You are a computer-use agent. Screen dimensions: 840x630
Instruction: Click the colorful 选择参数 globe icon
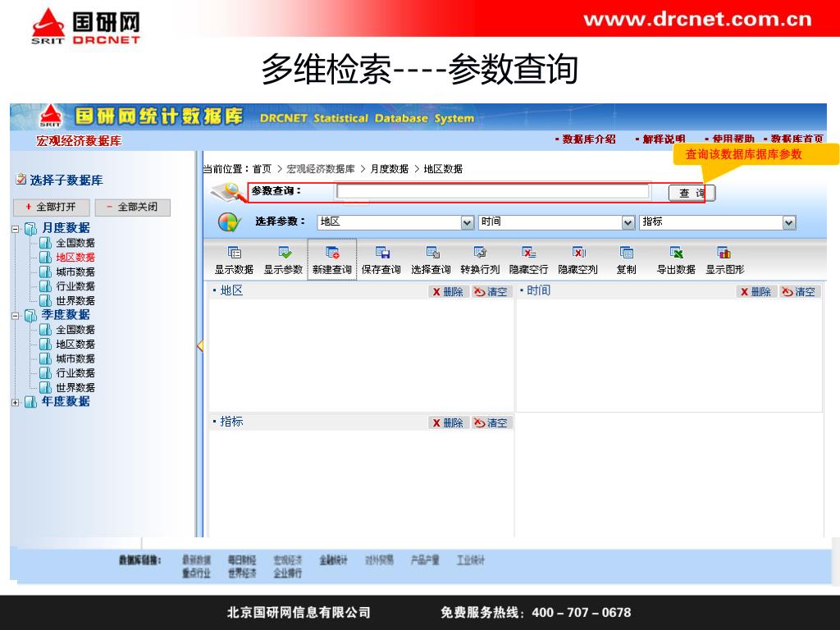[230, 221]
